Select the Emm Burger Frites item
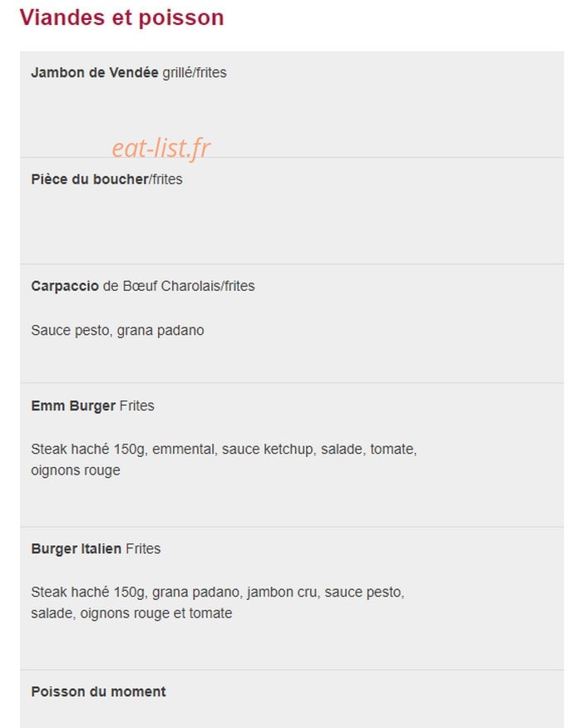The height and width of the screenshot is (728, 582). pos(92,406)
